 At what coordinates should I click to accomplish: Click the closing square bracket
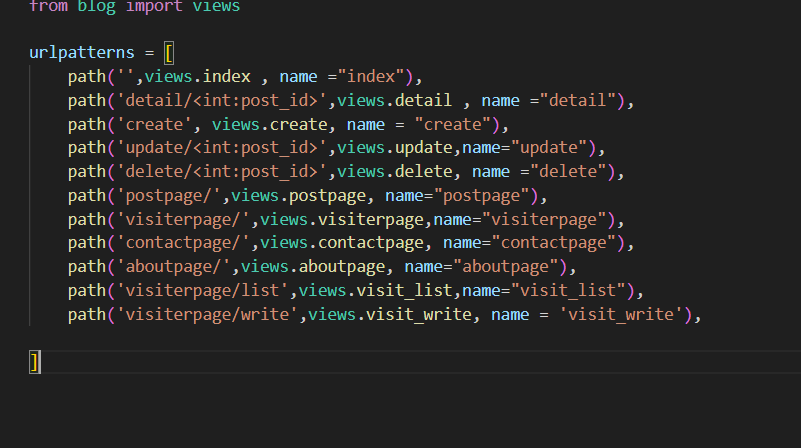point(35,362)
